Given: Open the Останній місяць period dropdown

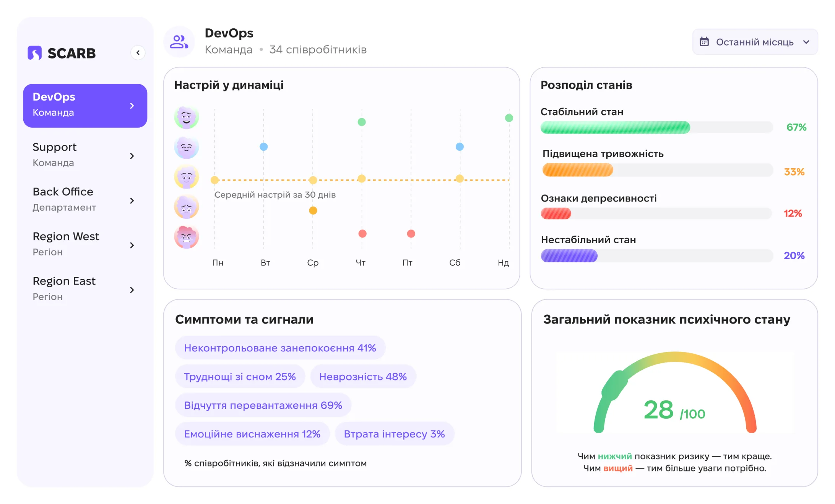Looking at the screenshot, I should pyautogui.click(x=755, y=42).
